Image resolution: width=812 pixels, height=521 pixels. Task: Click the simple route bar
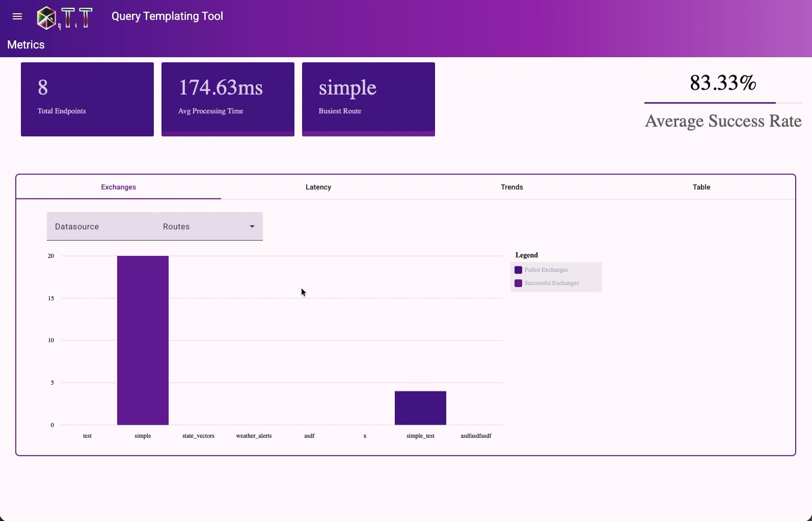click(x=143, y=340)
